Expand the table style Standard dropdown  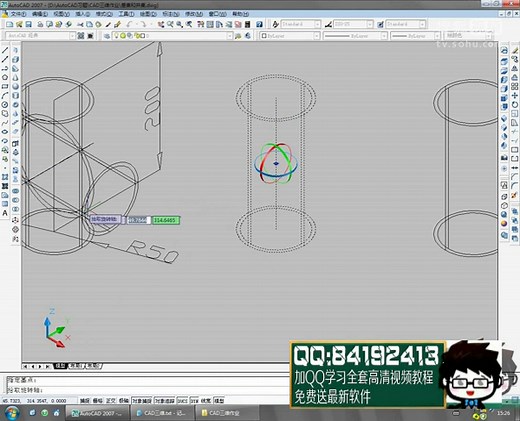(422, 24)
